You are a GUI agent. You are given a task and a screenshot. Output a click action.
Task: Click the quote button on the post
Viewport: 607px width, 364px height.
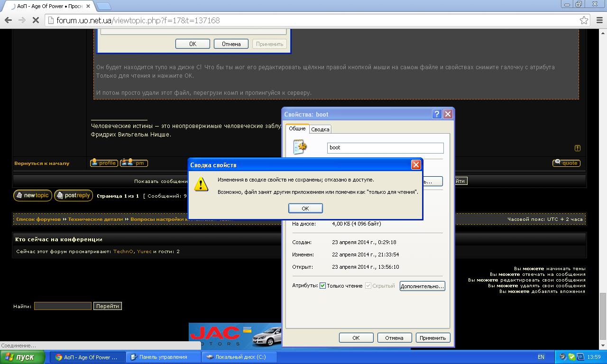tap(566, 163)
